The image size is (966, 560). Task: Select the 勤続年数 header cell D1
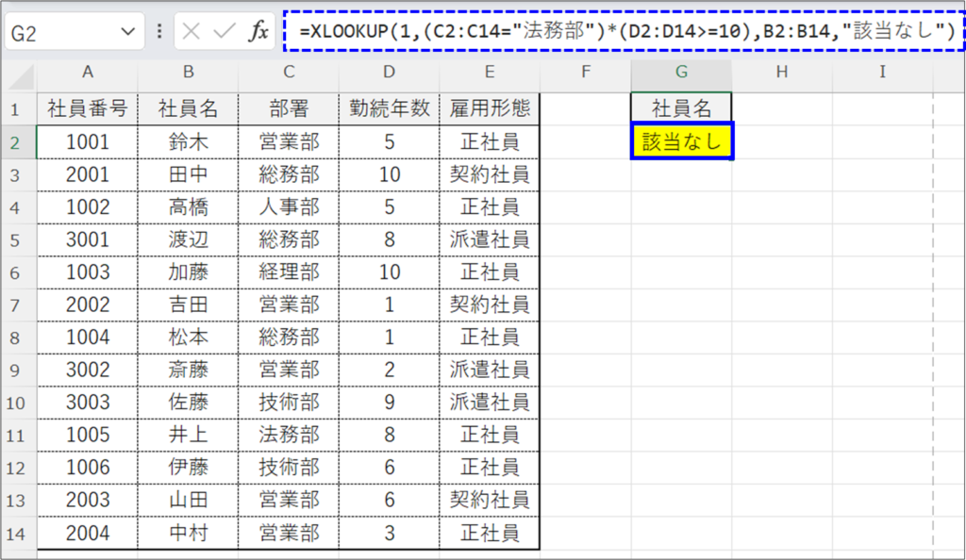point(389,106)
